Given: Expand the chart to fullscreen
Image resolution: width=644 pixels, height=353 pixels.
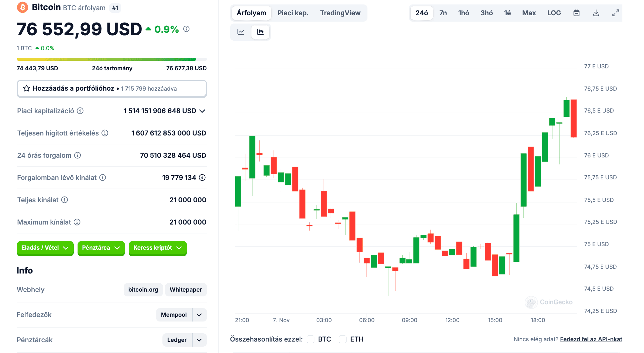Looking at the screenshot, I should coord(616,13).
